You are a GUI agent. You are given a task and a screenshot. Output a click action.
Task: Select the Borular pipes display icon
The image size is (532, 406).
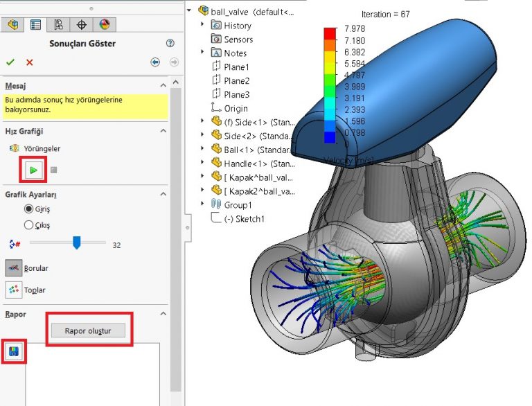tap(14, 268)
